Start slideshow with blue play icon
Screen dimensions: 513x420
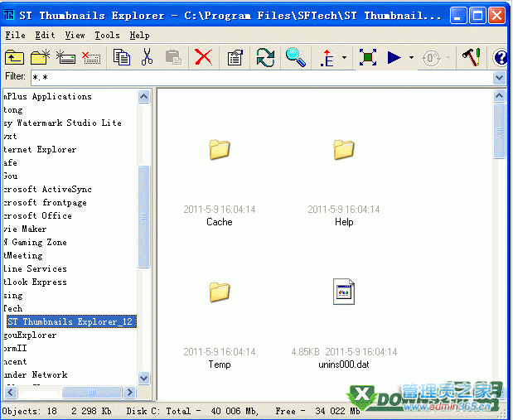click(394, 57)
